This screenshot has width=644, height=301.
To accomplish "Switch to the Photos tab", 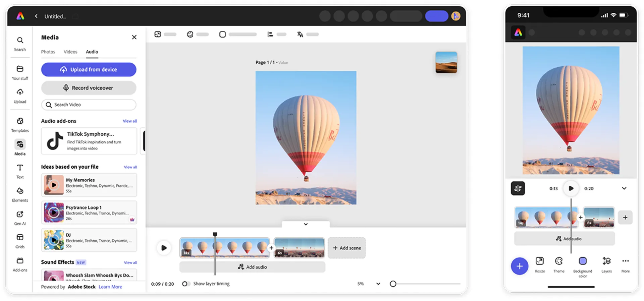I will pos(48,52).
